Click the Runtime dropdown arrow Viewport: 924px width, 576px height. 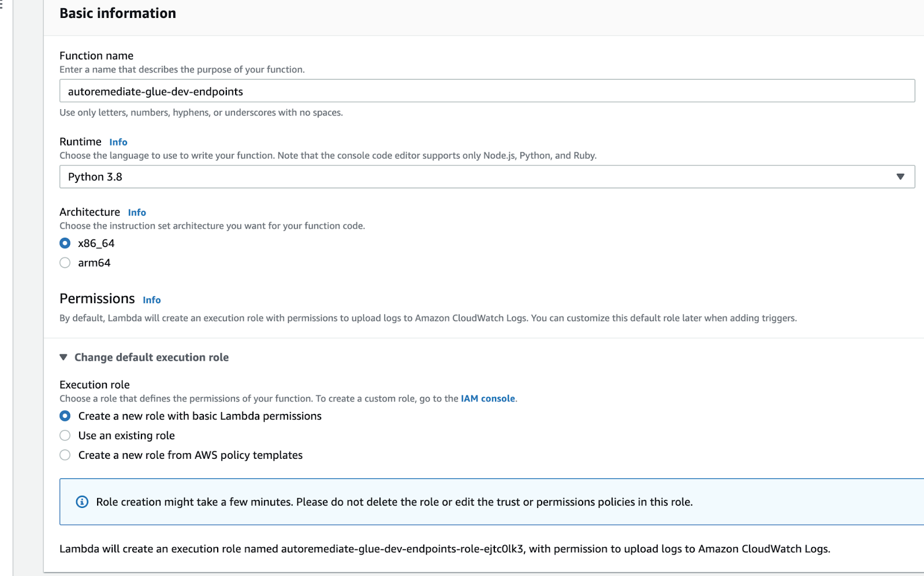click(x=900, y=177)
